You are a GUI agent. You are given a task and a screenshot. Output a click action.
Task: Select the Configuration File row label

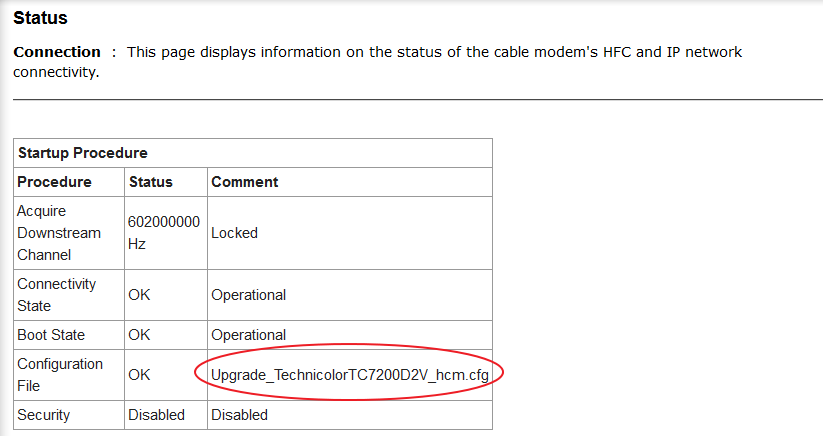[60, 374]
